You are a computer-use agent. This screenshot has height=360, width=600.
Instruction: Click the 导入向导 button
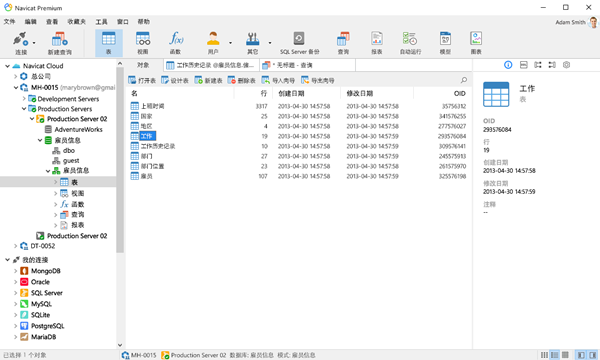[x=278, y=80]
